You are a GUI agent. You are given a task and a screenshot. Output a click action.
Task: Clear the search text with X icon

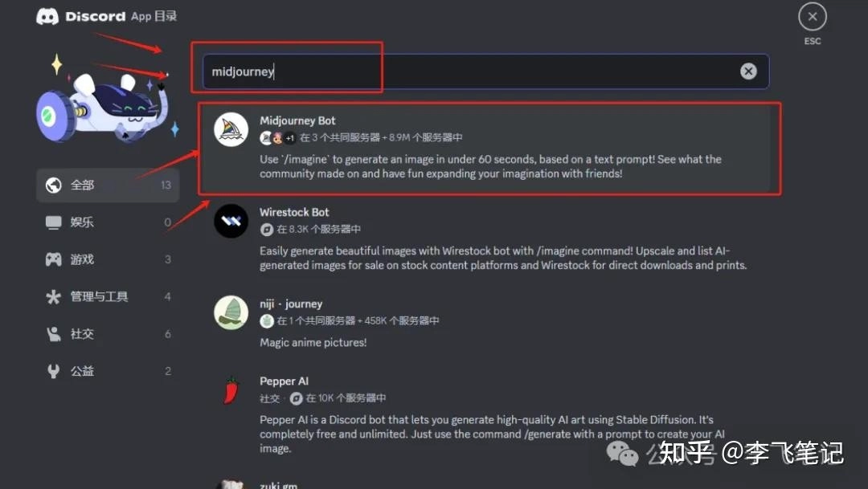click(748, 71)
